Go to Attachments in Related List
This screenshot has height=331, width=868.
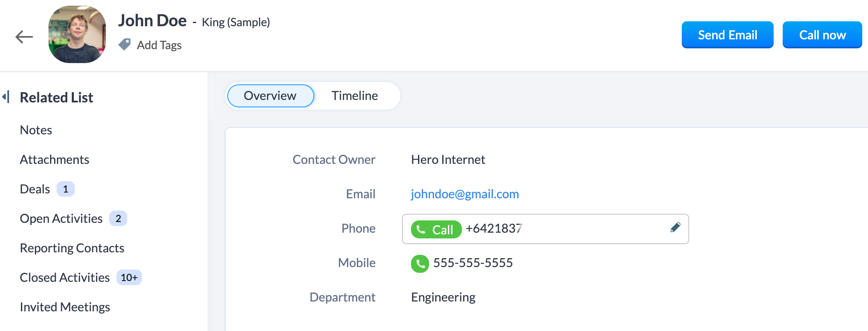(x=55, y=160)
